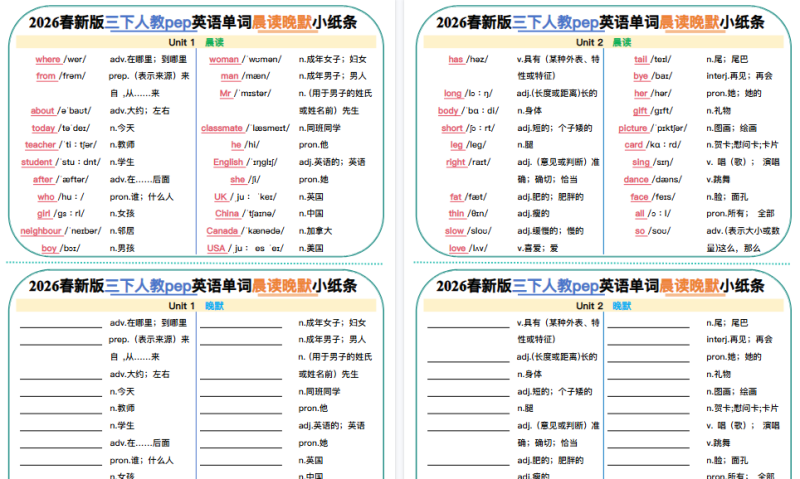Screen dimensions: 800x479
Task: Click the word "her" in Unit 2
Action: coord(641,93)
